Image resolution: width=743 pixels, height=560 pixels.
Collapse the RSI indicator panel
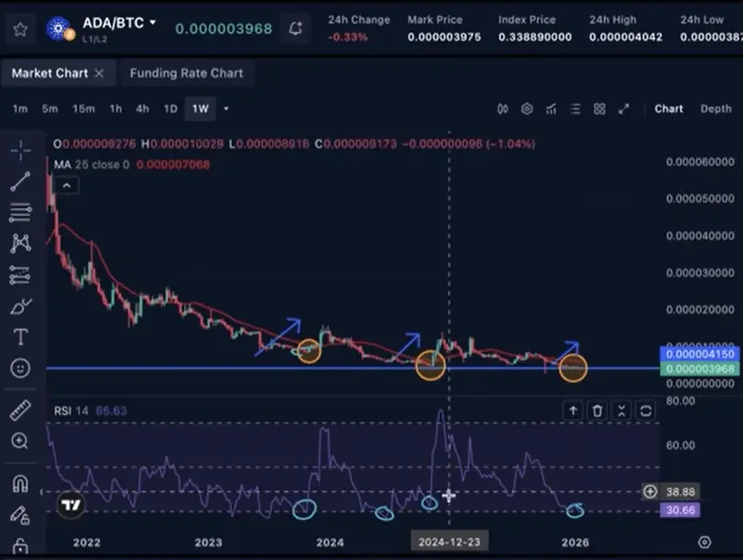(621, 411)
